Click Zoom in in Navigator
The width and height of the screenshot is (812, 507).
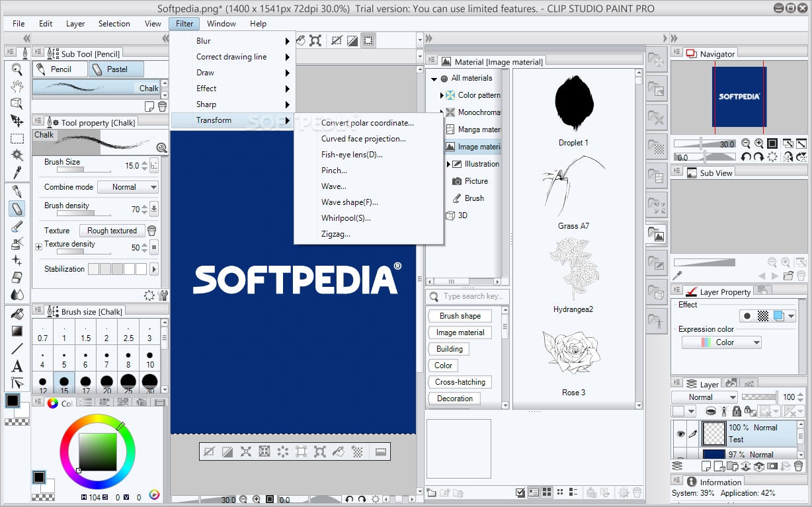point(758,143)
